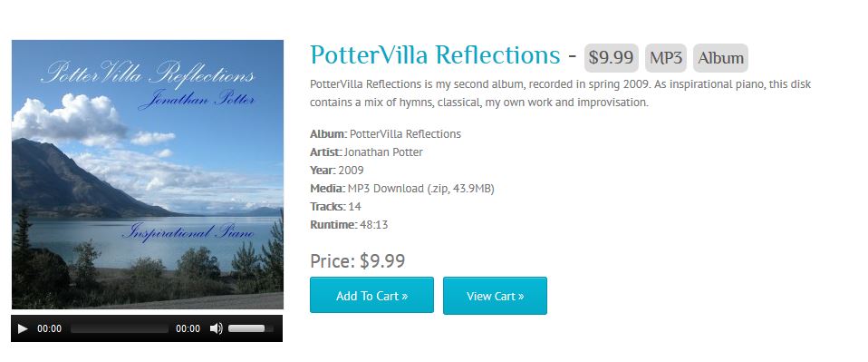Click the Runtime: 48:13 line
The image size is (868, 362).
[x=349, y=224]
